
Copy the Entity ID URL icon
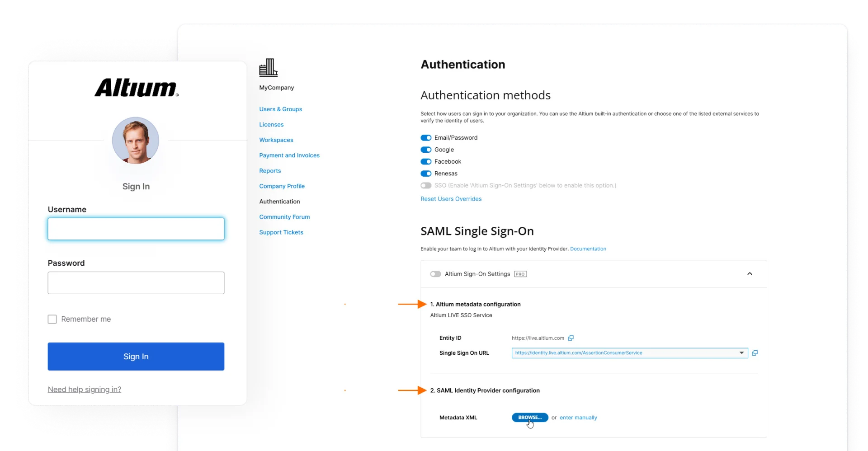coord(571,338)
